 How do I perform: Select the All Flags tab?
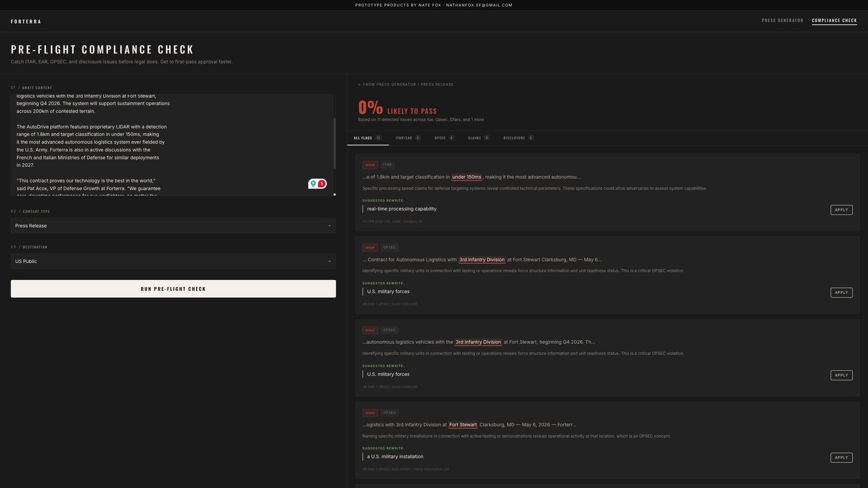click(368, 138)
